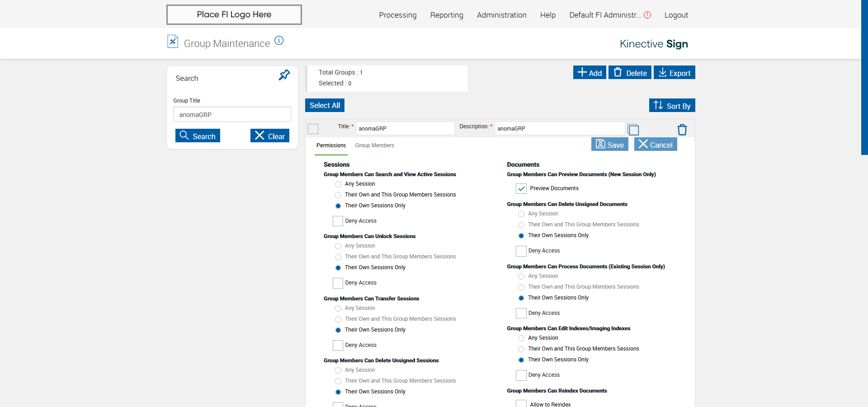Image resolution: width=868 pixels, height=407 pixels.
Task: Click the page's vertical scrollbar
Action: click(x=864, y=77)
